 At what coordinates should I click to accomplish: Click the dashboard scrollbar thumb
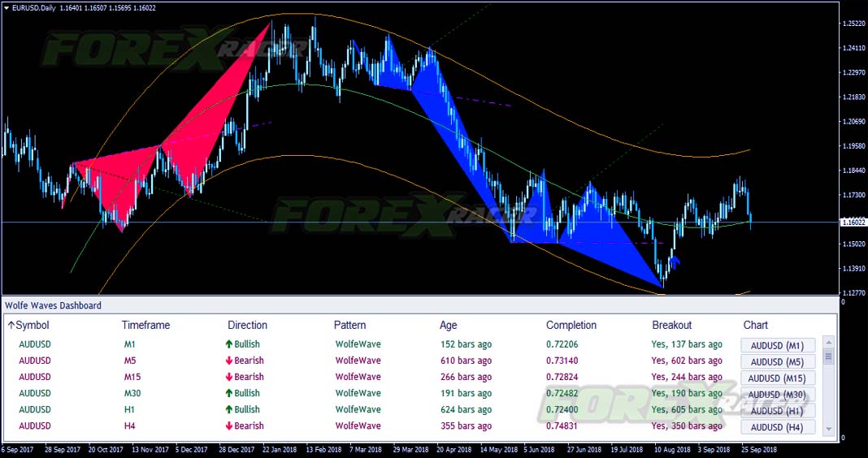[829, 355]
